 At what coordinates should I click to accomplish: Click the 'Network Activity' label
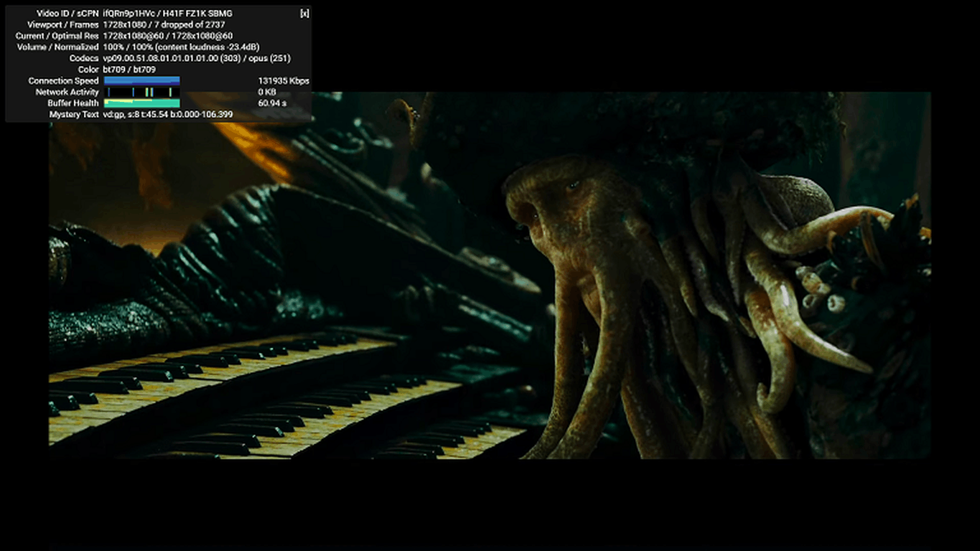click(x=67, y=93)
